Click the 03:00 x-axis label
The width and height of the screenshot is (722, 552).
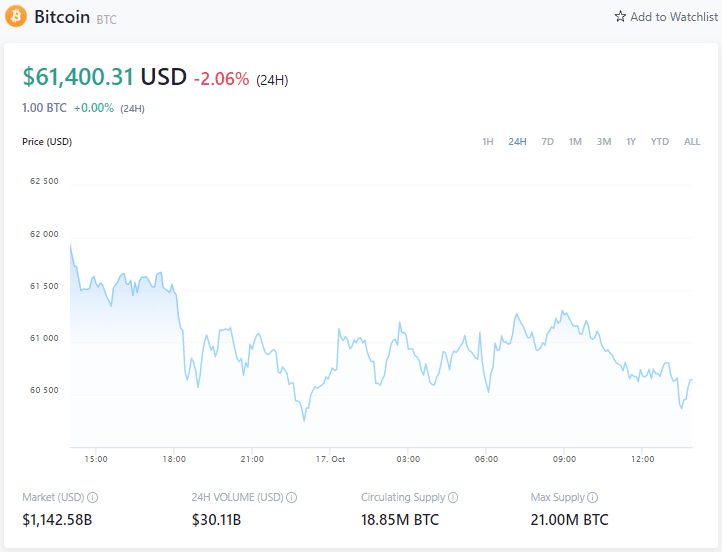pyautogui.click(x=408, y=459)
